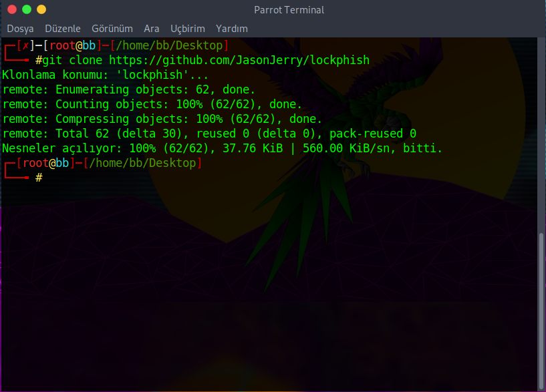Screen dimensions: 546x392
Task: Click the GitHub lockphish URL in command
Action: 239,60
